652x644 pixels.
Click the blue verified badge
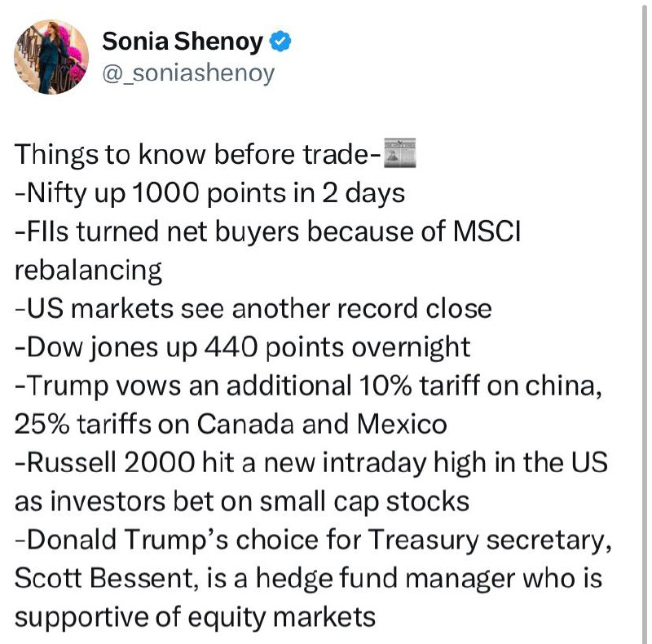tap(280, 42)
